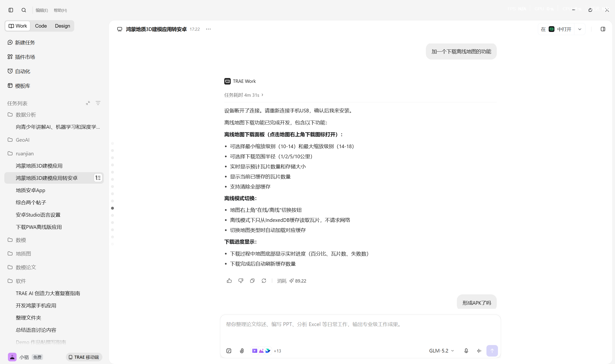This screenshot has height=364, width=615.
Task: Open the 帮助(H) menu
Action: click(x=60, y=10)
